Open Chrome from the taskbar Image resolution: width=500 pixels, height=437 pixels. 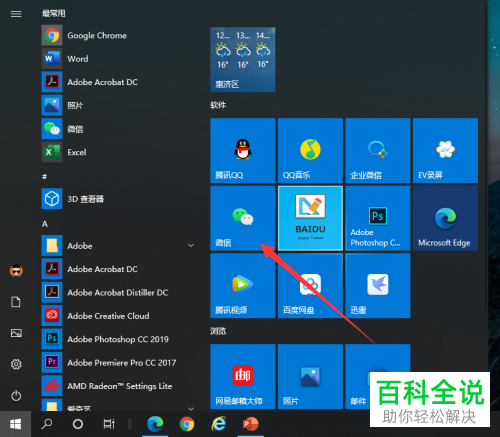(x=187, y=424)
